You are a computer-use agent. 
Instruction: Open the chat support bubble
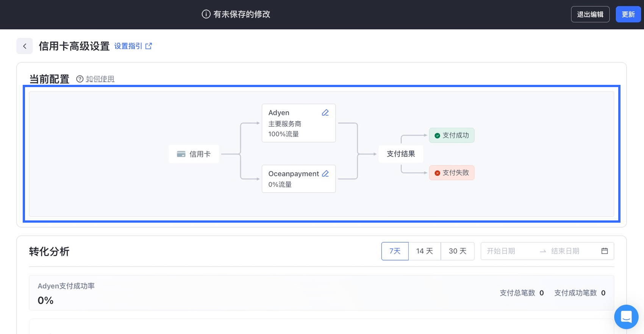click(x=626, y=317)
